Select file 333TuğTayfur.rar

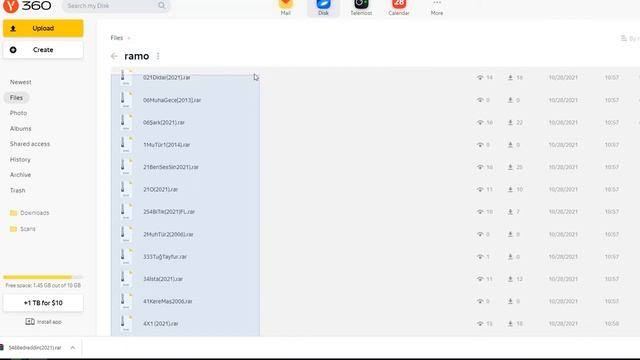[x=165, y=257]
